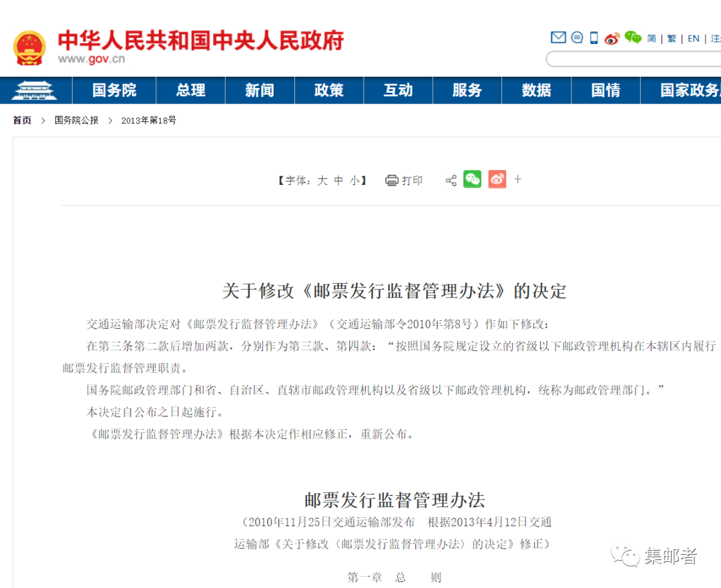Open the WeChat icon in the header

coord(633,37)
